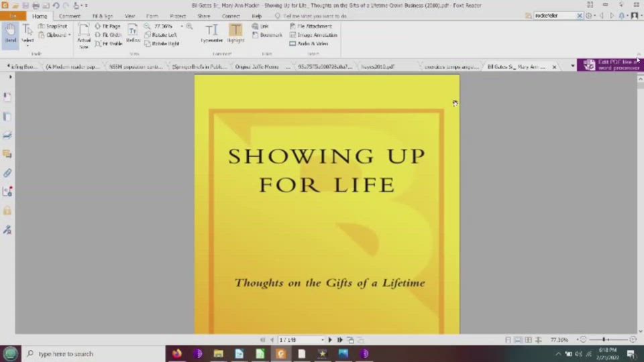
Task: Open the attachments panel in left sidebar
Action: (7, 173)
